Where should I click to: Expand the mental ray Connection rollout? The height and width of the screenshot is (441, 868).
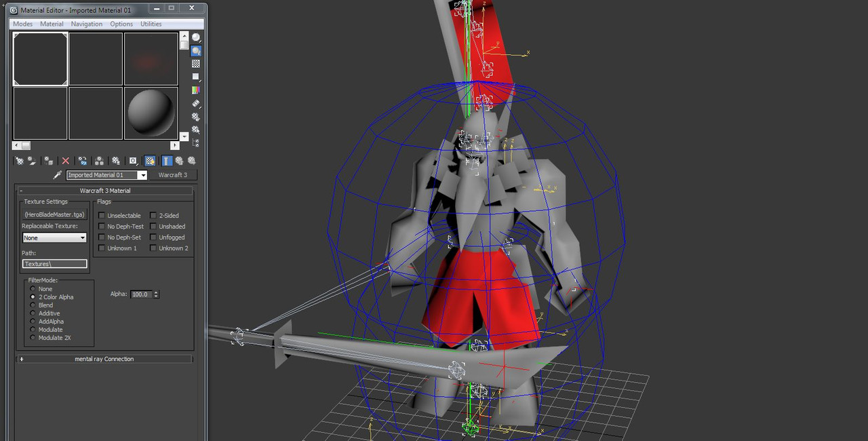click(104, 359)
